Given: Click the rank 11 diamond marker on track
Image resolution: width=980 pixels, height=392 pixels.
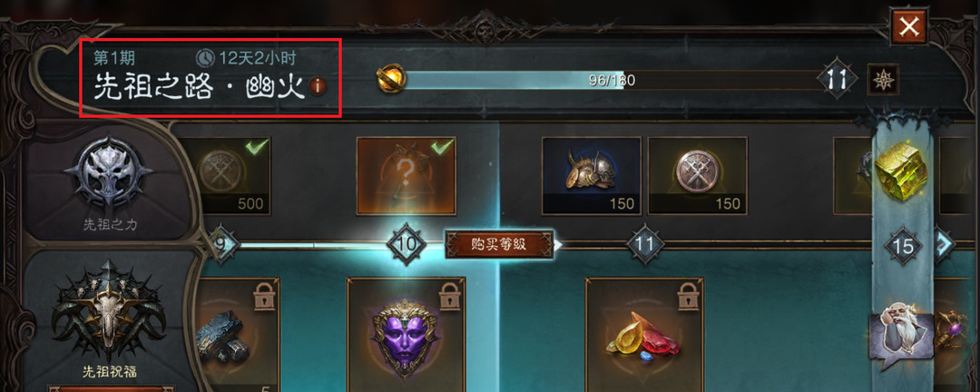Looking at the screenshot, I should 644,244.
